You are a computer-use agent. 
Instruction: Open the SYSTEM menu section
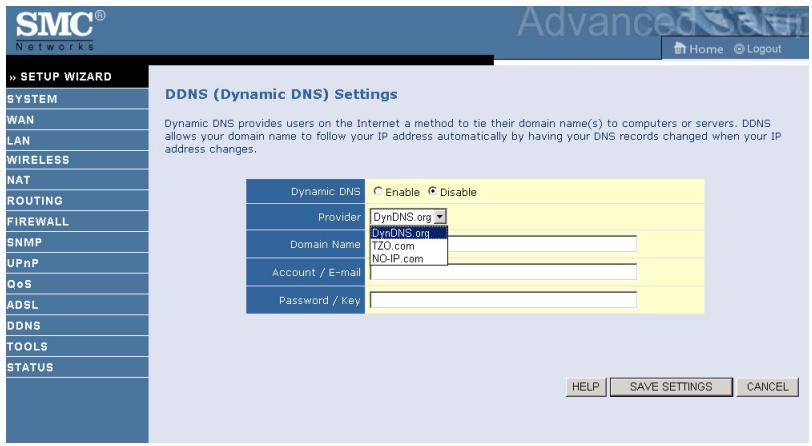(x=77, y=98)
